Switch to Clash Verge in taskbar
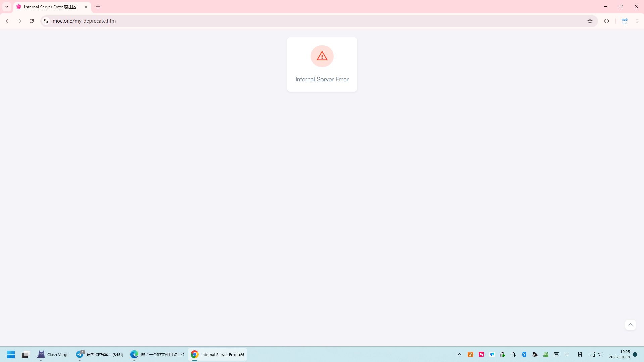This screenshot has height=362, width=644. [53, 354]
